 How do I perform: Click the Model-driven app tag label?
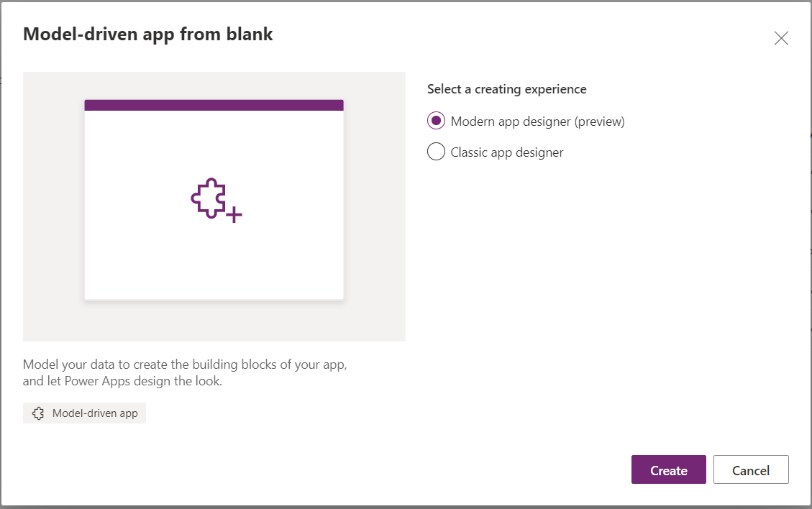click(x=95, y=413)
